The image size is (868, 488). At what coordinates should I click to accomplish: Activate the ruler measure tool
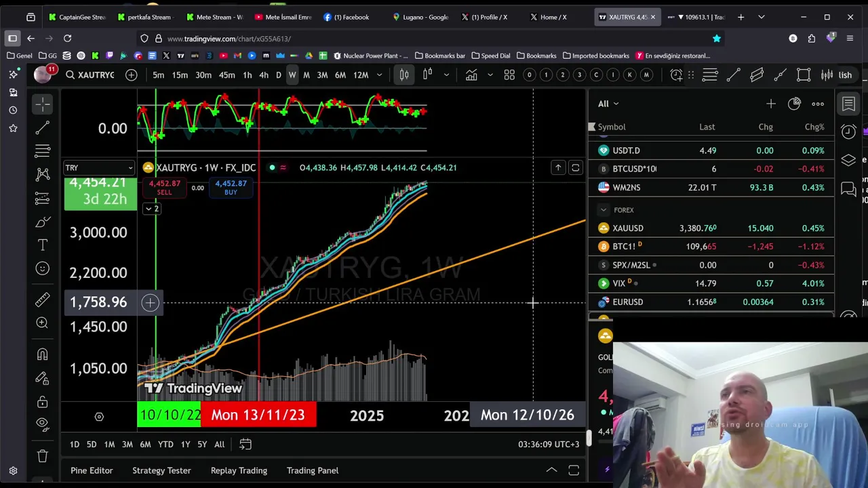(42, 299)
